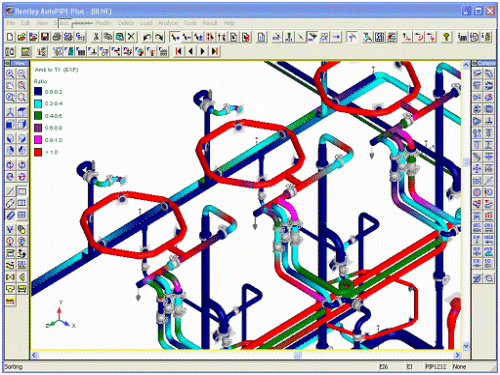Click the red over 1.0 ratio swatch
The height and width of the screenshot is (375, 500).
point(38,152)
